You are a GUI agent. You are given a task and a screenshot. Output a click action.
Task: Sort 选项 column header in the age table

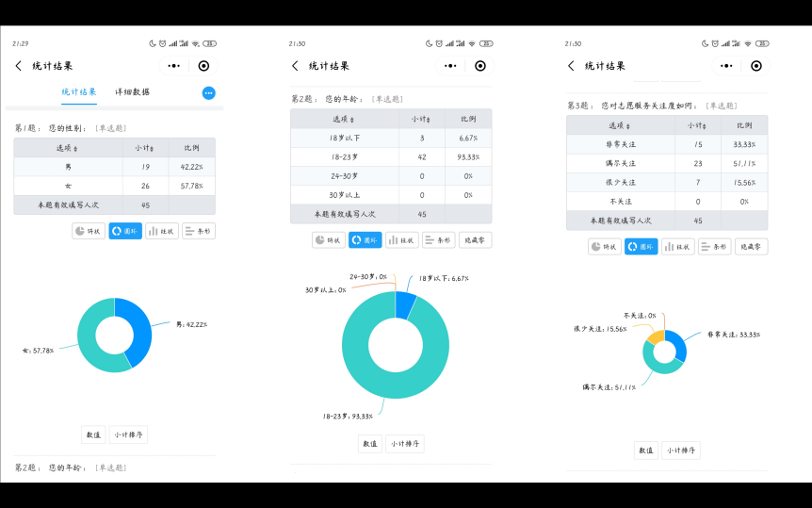tap(344, 119)
